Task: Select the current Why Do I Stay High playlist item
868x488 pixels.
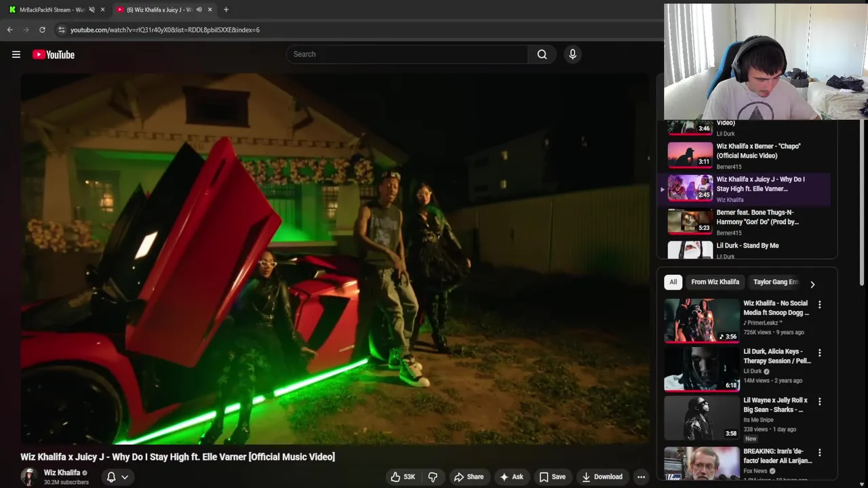Action: [745, 189]
